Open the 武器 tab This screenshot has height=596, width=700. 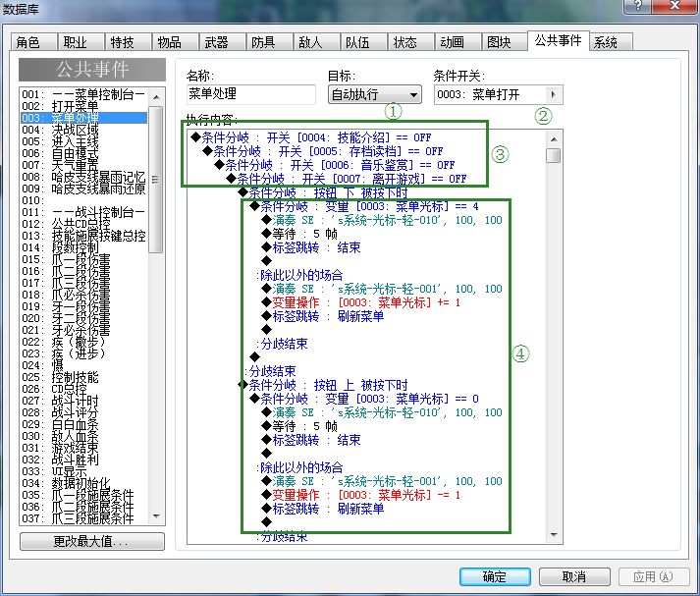[x=216, y=42]
